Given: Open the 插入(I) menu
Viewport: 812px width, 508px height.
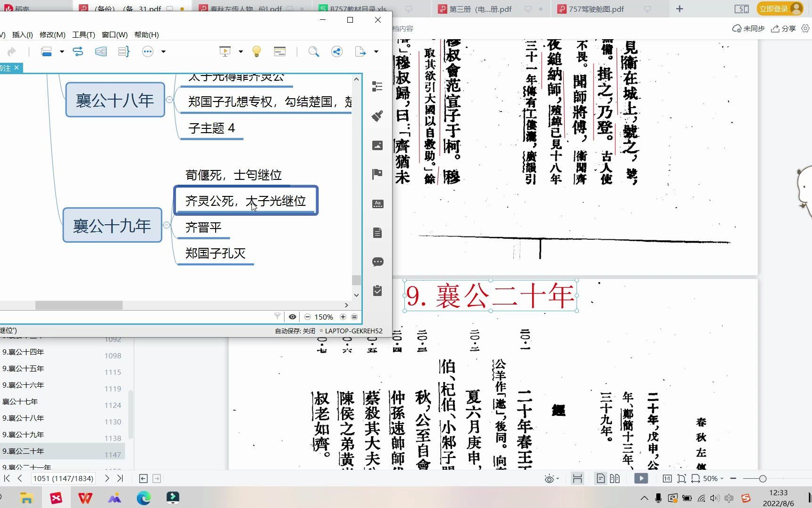Looking at the screenshot, I should point(22,34).
